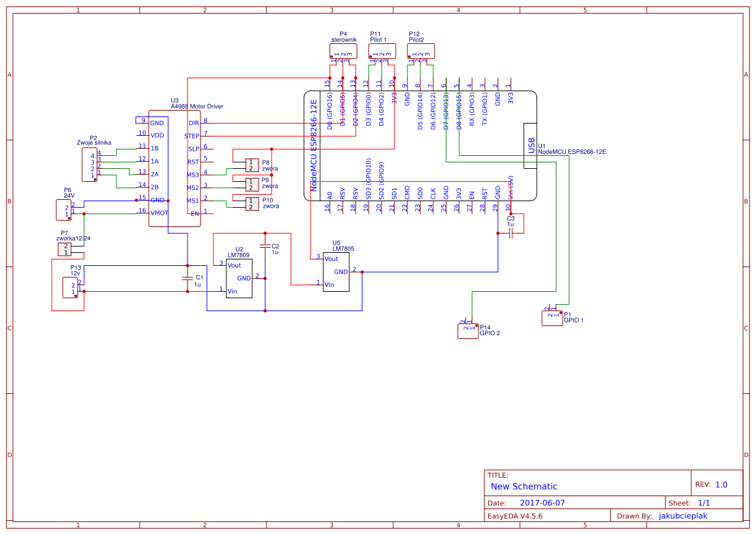
Task: Select the Pilot2 connector P12
Action: [x=421, y=50]
